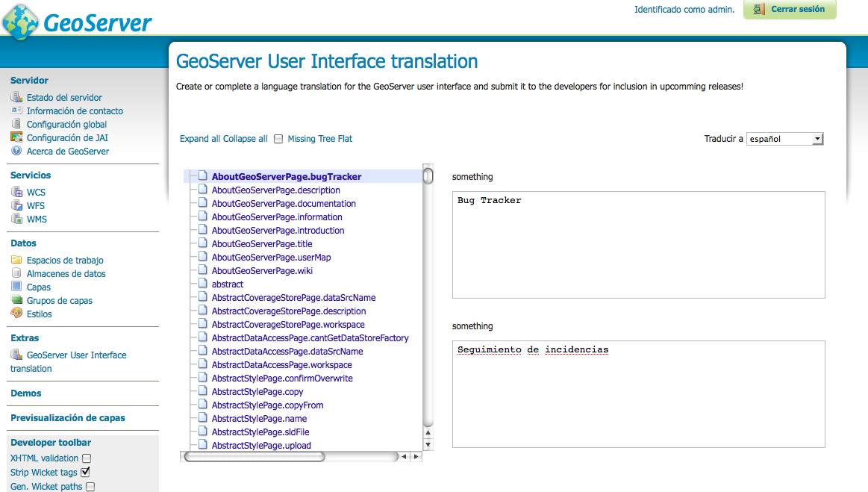
Task: Click the tree vertical scrollbar thumb
Action: (428, 175)
